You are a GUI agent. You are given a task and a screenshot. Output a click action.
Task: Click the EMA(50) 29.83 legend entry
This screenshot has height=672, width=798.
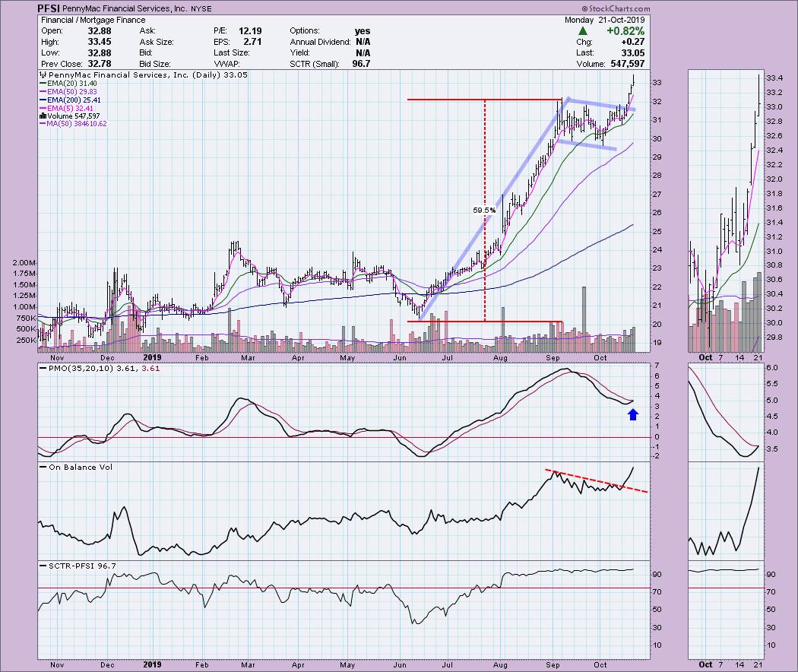tap(68, 92)
